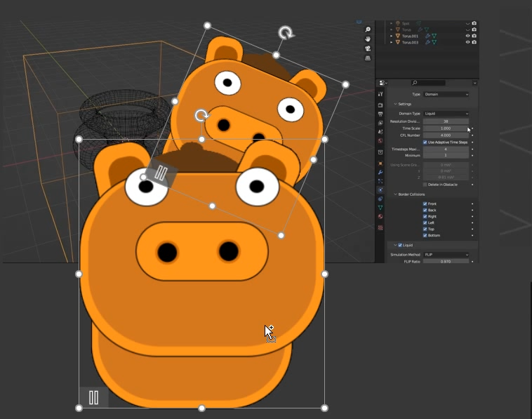The width and height of the screenshot is (532, 419).
Task: Enable Delete in Obstacle checkbox
Action: pyautogui.click(x=425, y=185)
